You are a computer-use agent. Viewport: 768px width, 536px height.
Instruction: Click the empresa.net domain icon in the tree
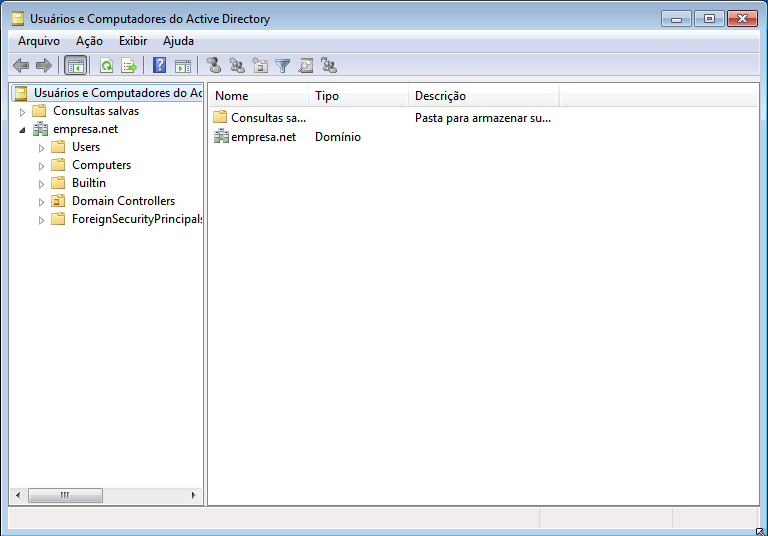pyautogui.click(x=40, y=129)
